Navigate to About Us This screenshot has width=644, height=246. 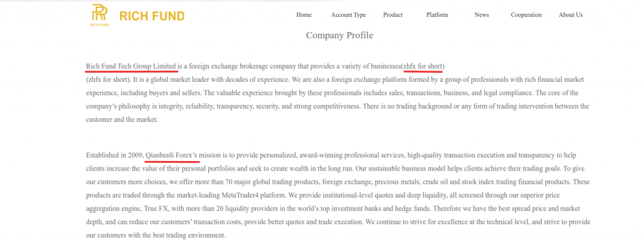(570, 14)
